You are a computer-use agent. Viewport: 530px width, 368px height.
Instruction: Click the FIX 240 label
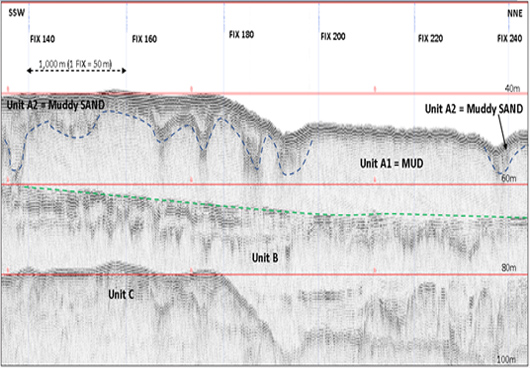coord(509,39)
